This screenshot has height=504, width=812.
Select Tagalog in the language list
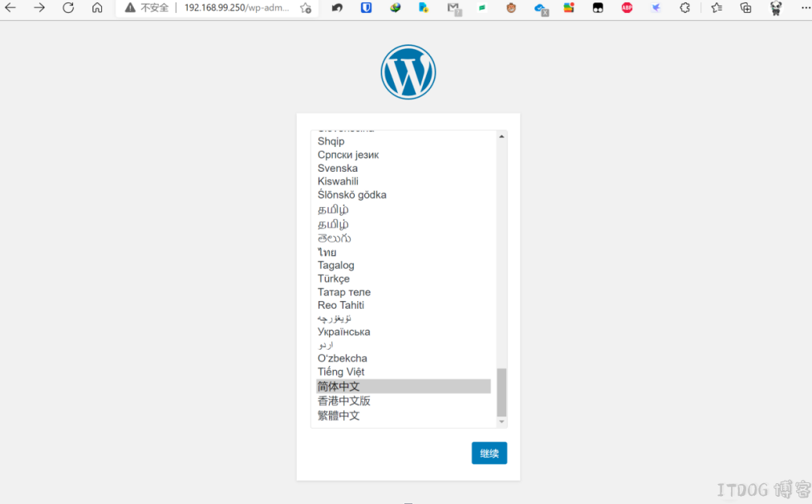404,265
